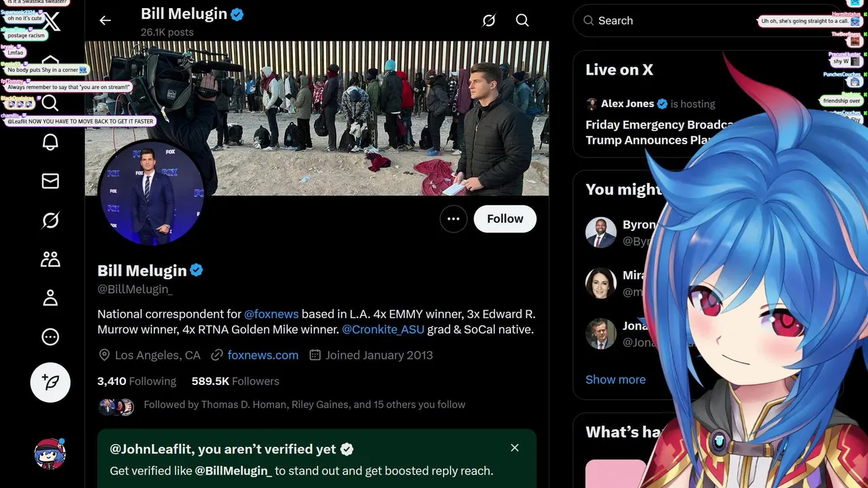Click Show more in suggestions
The height and width of the screenshot is (488, 868).
[x=616, y=380]
